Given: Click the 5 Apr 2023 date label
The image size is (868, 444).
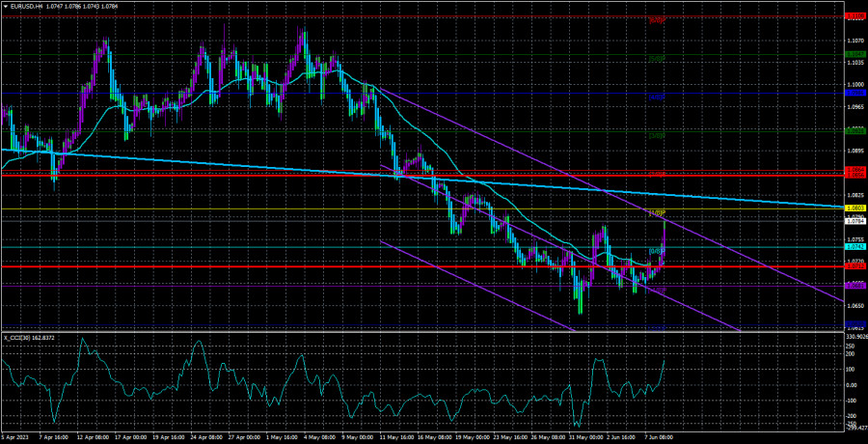Looking at the screenshot, I should (x=14, y=437).
